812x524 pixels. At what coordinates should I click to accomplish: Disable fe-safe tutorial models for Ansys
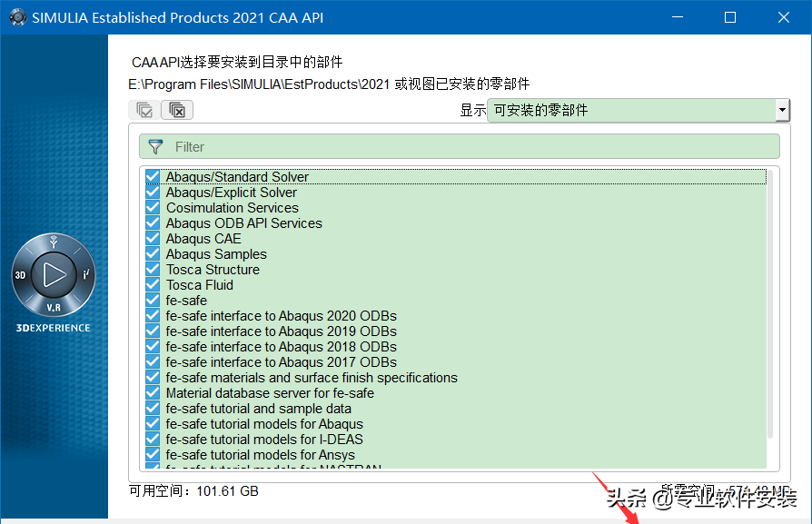pos(152,454)
